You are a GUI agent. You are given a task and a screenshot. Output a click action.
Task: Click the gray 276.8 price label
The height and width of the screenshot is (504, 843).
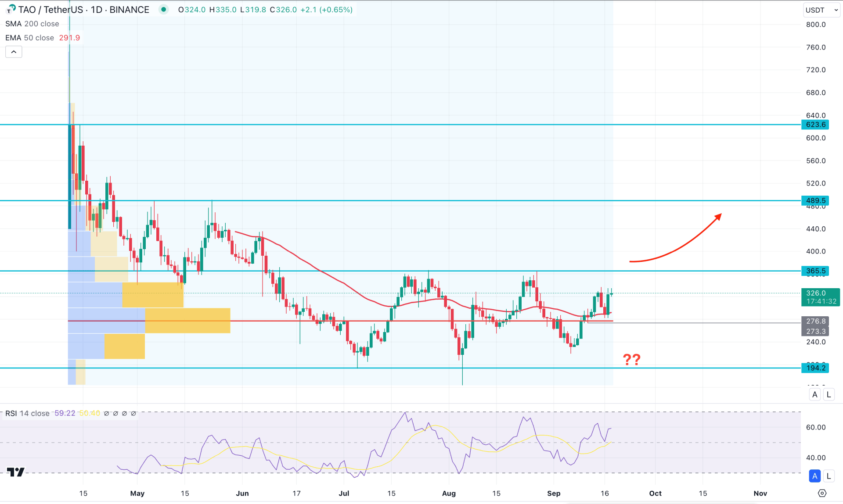pos(815,321)
